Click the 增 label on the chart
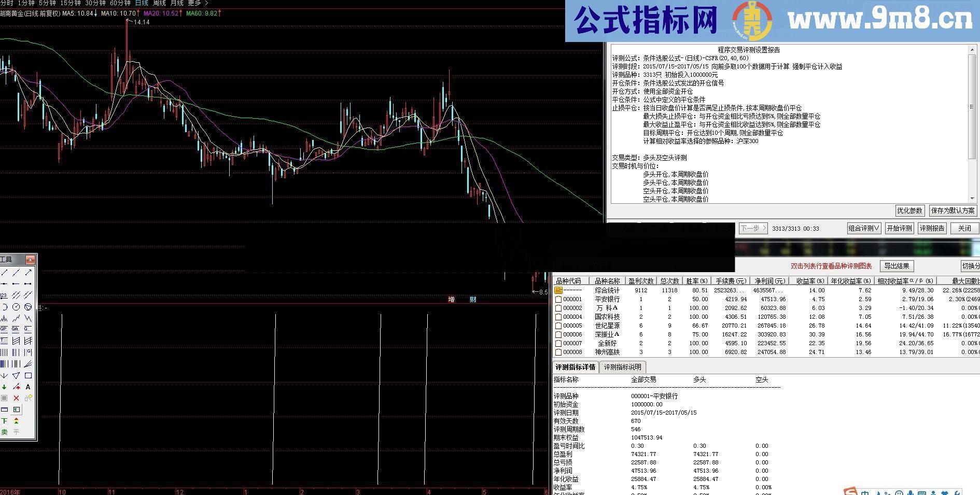The image size is (980, 495). (452, 299)
